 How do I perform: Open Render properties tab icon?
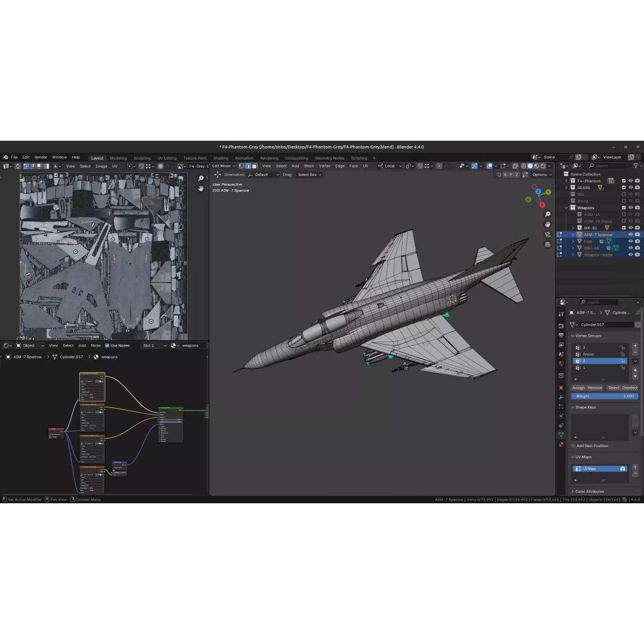point(561,326)
